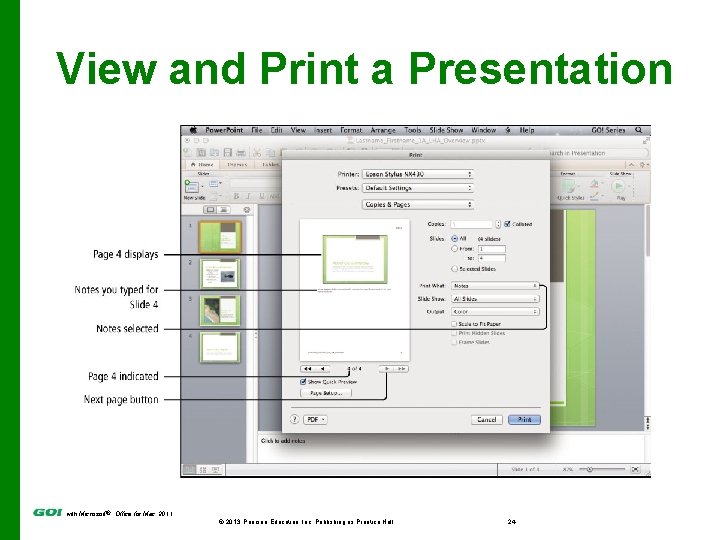The height and width of the screenshot is (540, 720).
Task: Open the Window menu
Action: [484, 130]
